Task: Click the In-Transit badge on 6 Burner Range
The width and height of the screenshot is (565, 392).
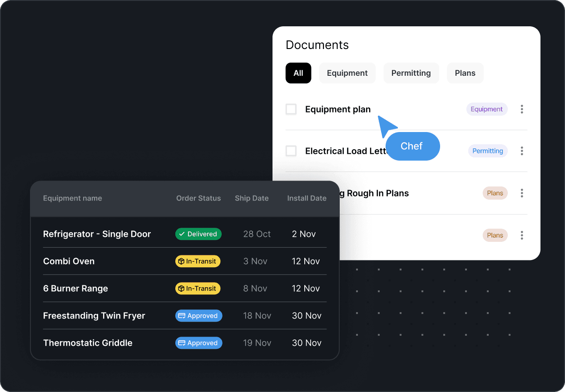Action: (198, 288)
